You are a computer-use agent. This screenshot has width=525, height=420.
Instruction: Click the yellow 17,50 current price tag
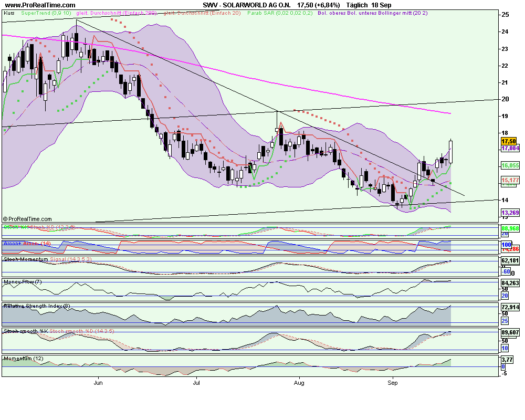click(509, 141)
